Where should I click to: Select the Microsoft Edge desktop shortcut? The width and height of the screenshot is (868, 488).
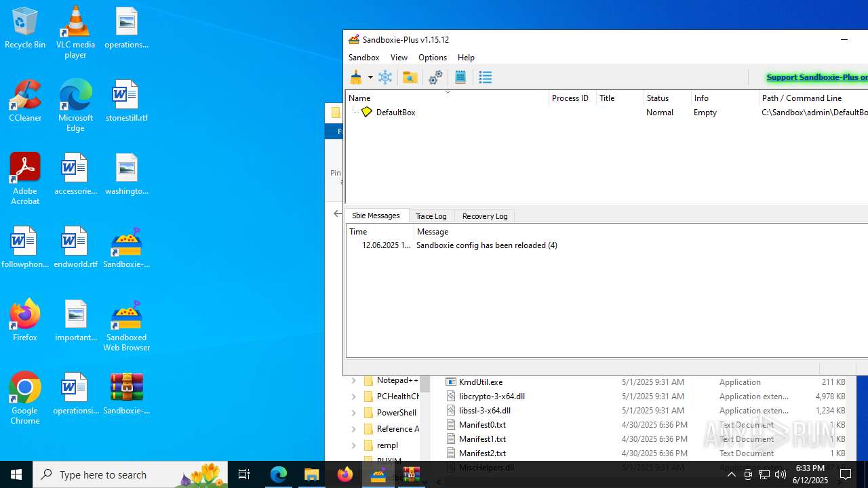(x=75, y=106)
